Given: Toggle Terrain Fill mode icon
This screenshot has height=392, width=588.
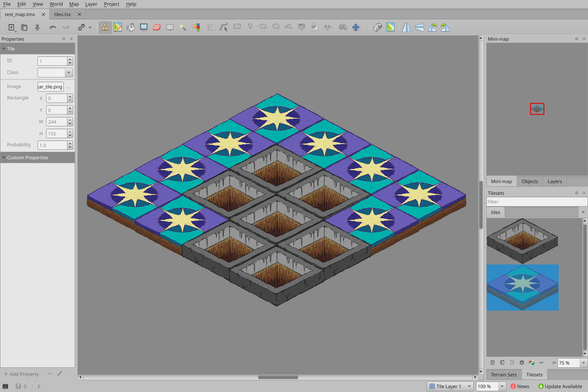Looking at the screenshot, I should (x=390, y=27).
